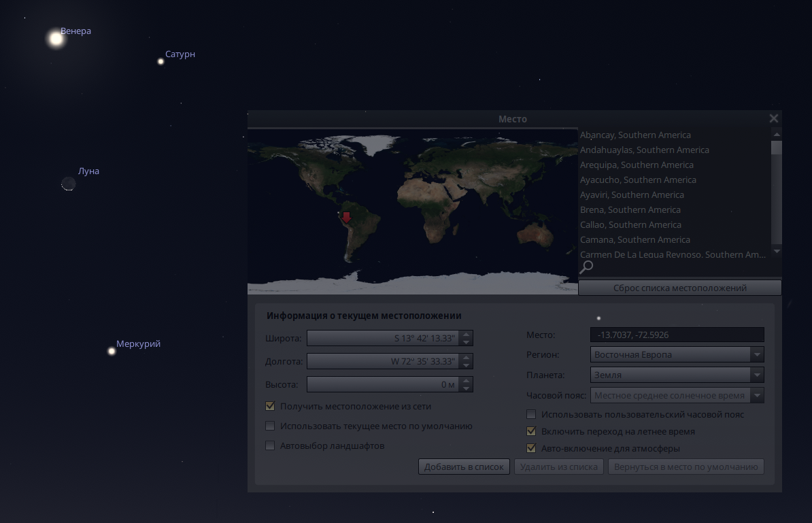This screenshot has width=812, height=523.
Task: Choose Callao, Southern America from the location list
Action: (630, 224)
